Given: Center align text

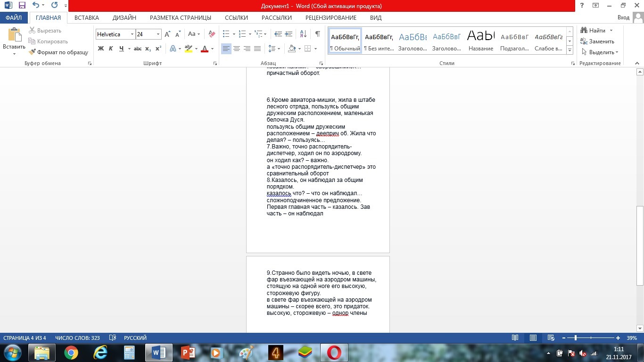Looking at the screenshot, I should pos(237,49).
